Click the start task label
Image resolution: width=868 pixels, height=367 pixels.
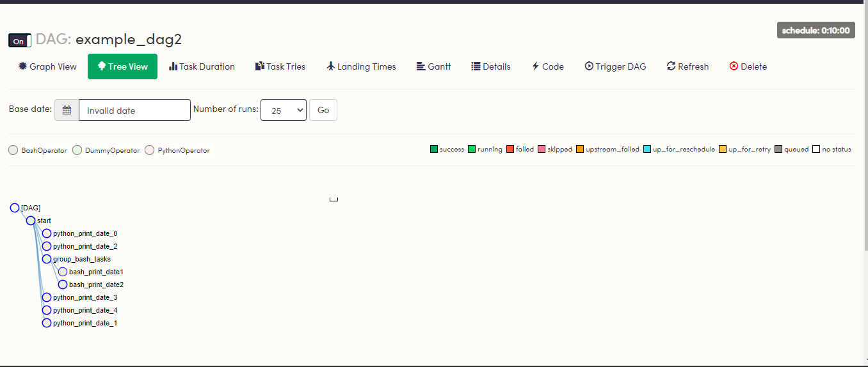(44, 221)
